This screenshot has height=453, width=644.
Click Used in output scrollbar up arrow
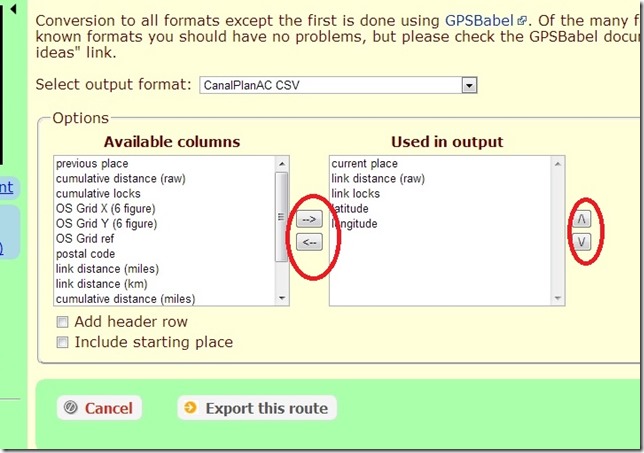pos(558,164)
